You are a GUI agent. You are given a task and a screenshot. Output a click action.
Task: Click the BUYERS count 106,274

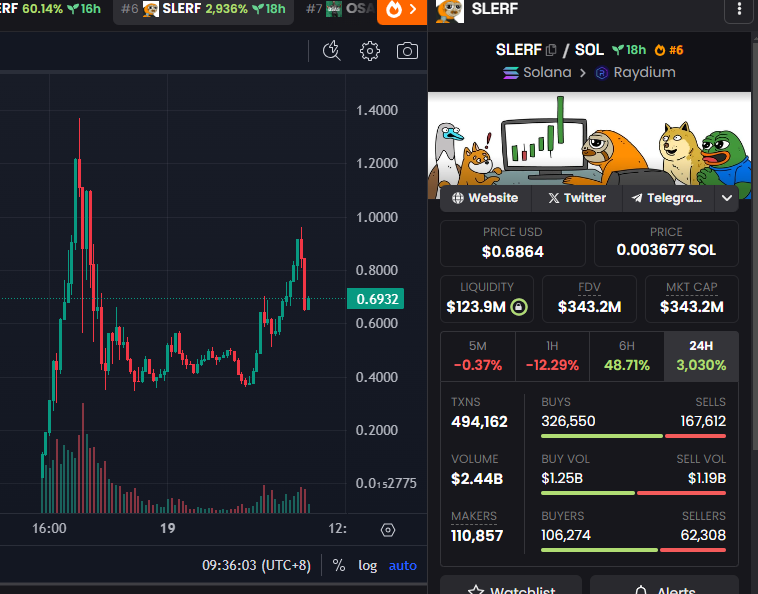pos(566,535)
